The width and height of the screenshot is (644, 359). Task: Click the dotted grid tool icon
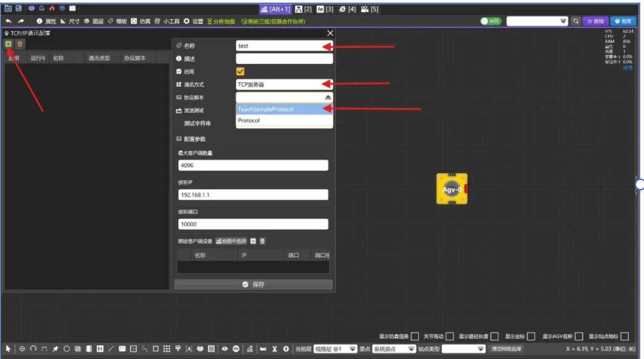tap(167, 348)
